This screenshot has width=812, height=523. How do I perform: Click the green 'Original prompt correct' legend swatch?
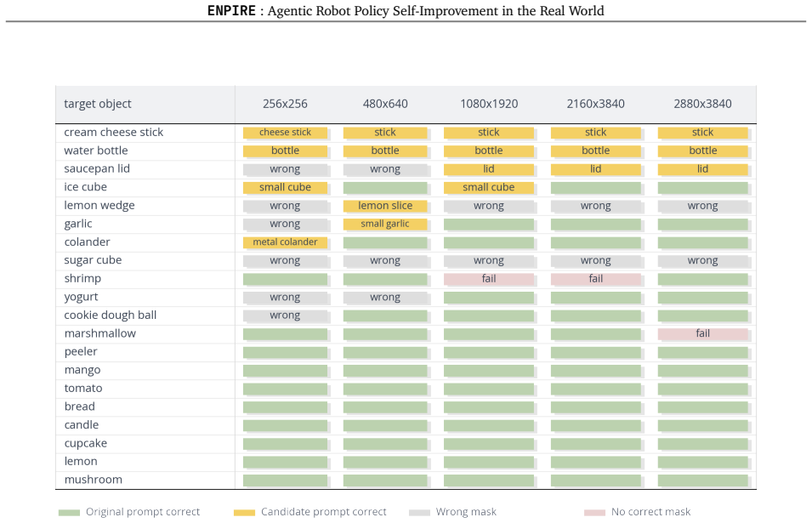coord(70,513)
